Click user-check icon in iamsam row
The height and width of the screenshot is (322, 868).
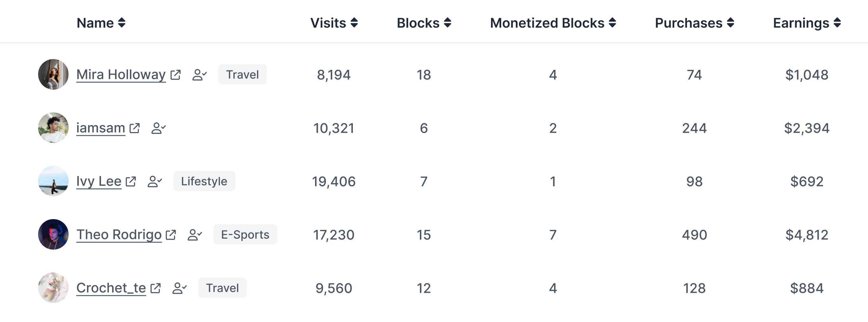pos(158,128)
